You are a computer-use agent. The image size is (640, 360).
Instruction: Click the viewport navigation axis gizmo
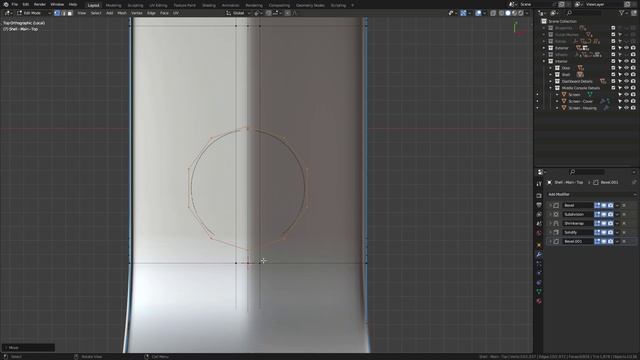click(x=518, y=29)
